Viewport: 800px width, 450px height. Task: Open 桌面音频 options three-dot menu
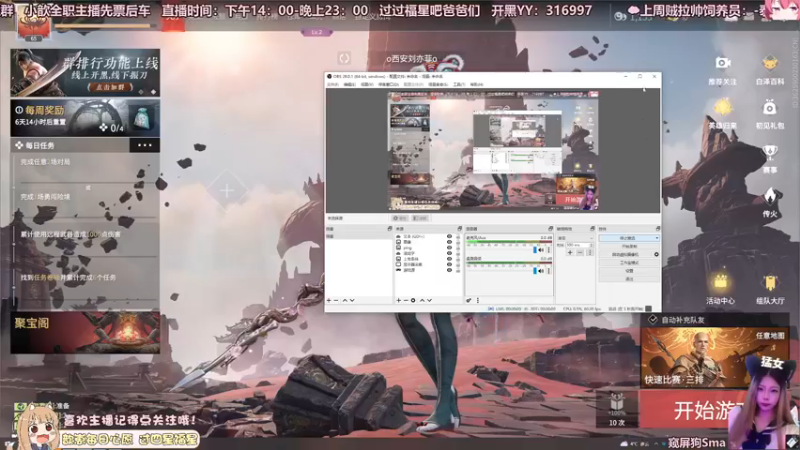pos(549,271)
